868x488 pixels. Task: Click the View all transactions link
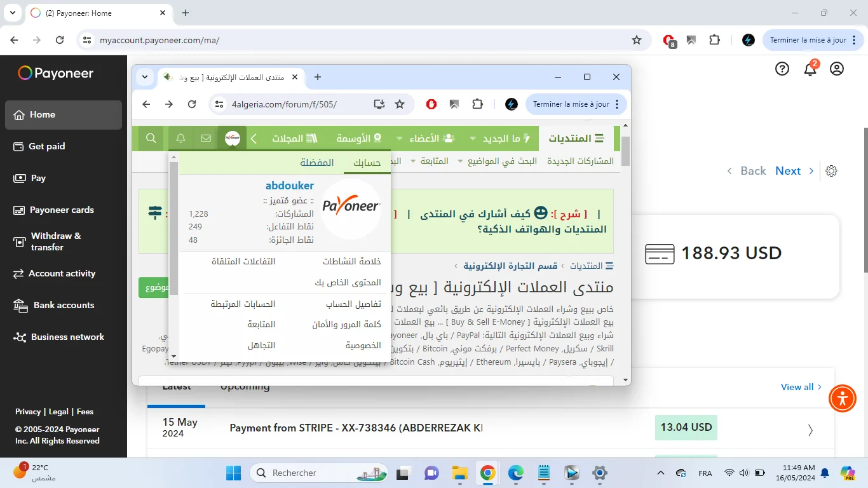point(797,387)
